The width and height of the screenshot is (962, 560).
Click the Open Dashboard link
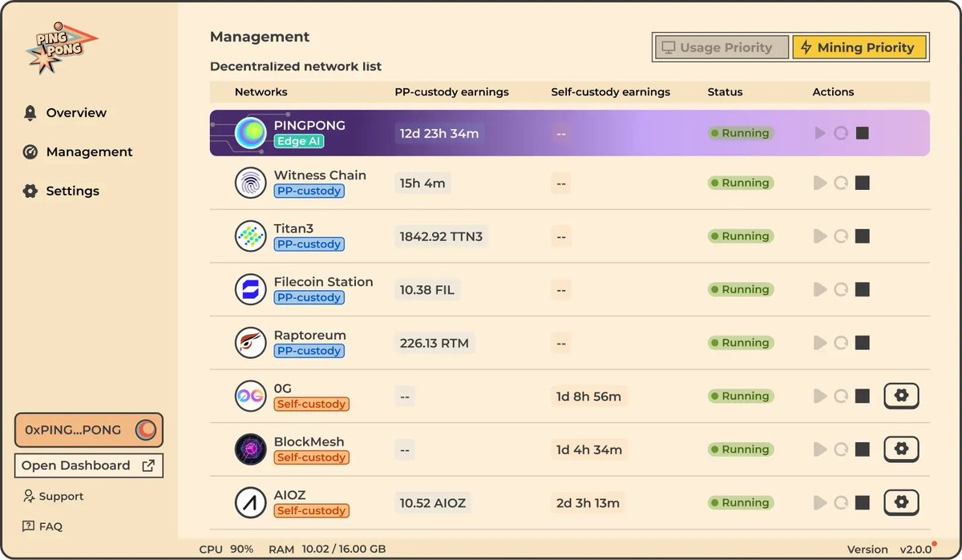[89, 465]
